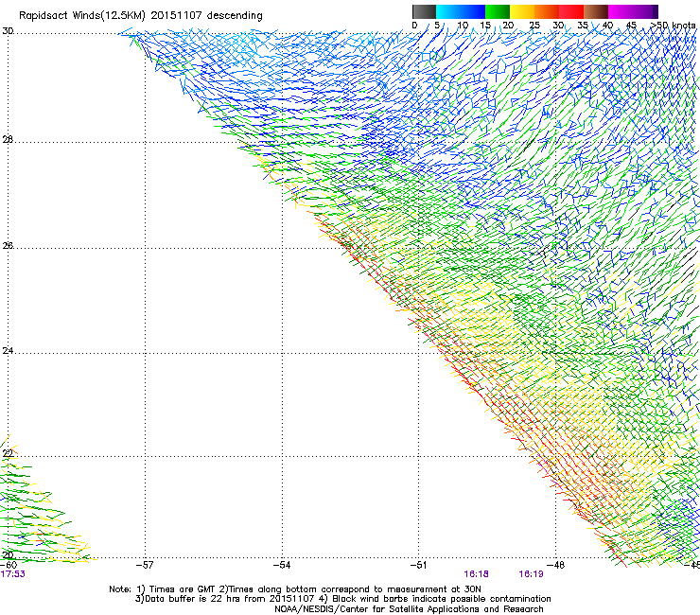Click the brown 35-40 knots legend segment
Viewport: 700px width, 615px height.
tap(596, 11)
